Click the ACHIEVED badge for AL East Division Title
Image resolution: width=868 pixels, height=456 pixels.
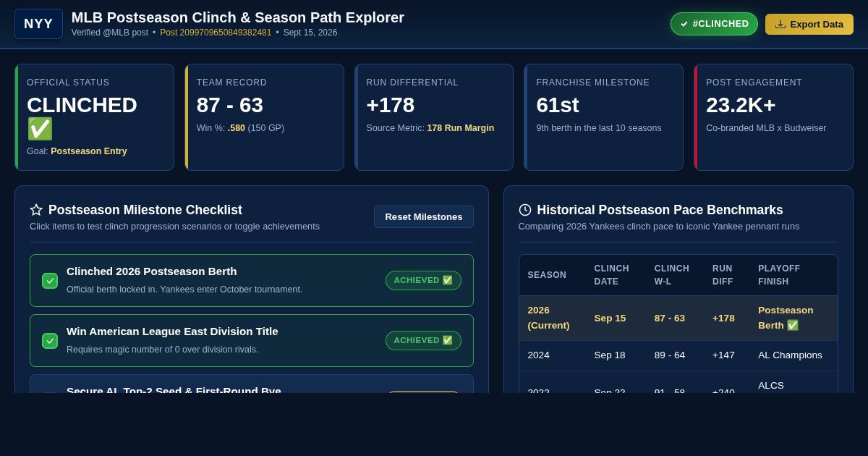423,340
